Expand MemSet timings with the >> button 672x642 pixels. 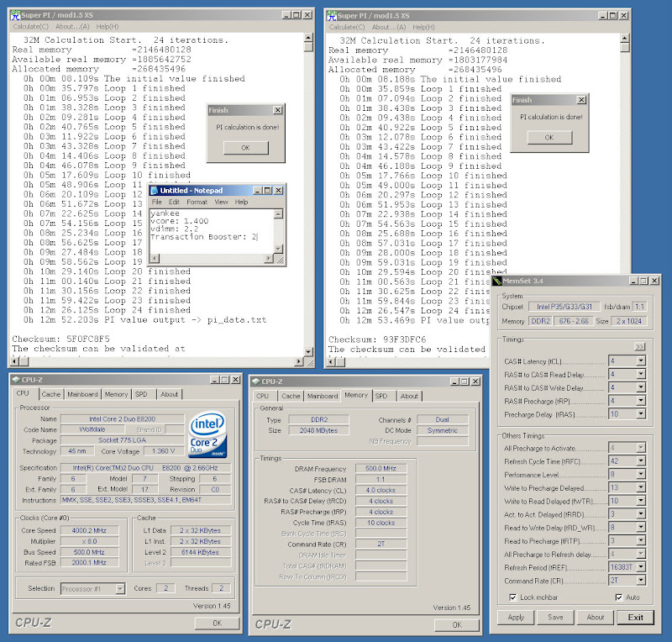click(638, 345)
